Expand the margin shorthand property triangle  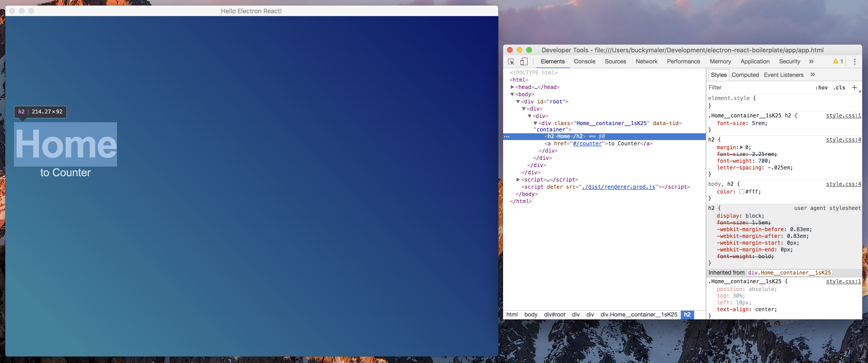[x=741, y=148]
